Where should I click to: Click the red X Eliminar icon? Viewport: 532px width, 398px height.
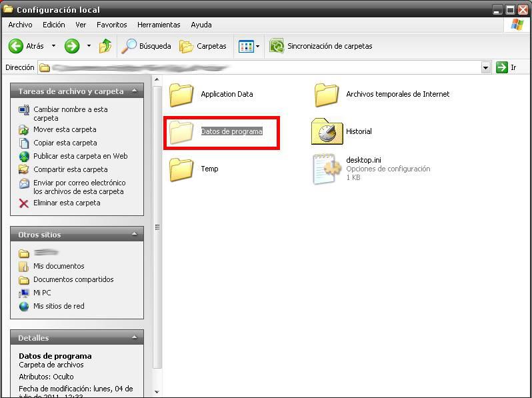(x=24, y=203)
